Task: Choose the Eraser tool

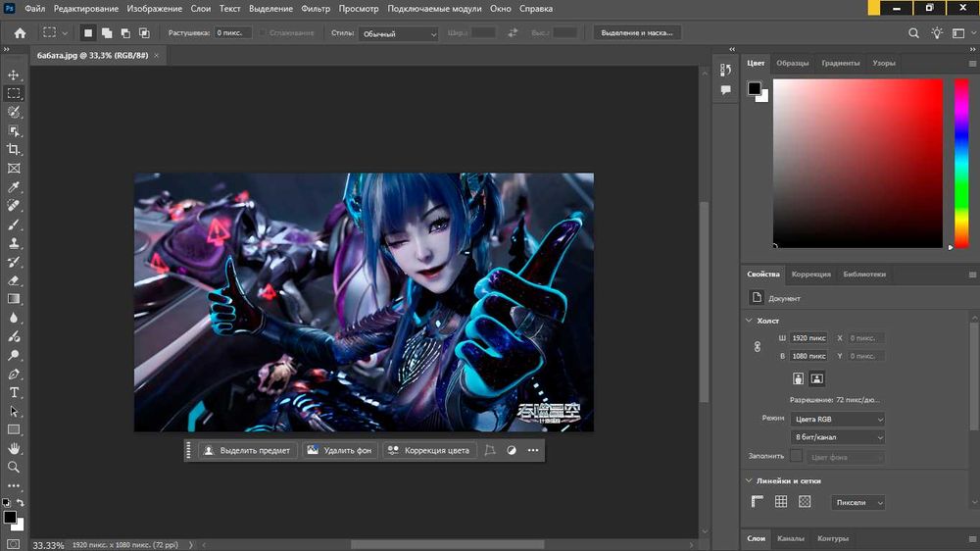Action: coord(14,280)
